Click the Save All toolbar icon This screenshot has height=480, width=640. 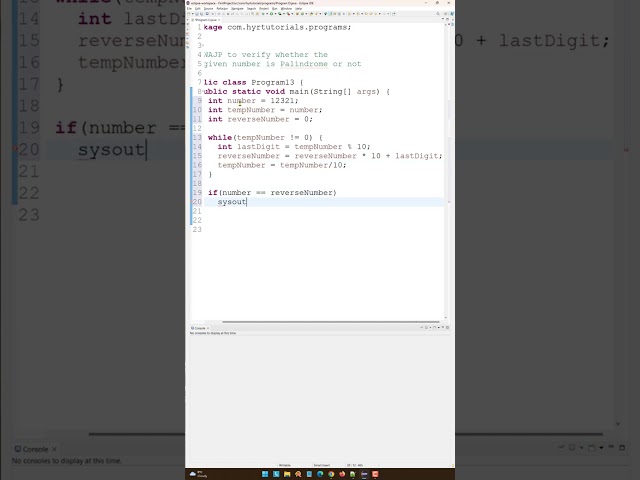[201, 14]
